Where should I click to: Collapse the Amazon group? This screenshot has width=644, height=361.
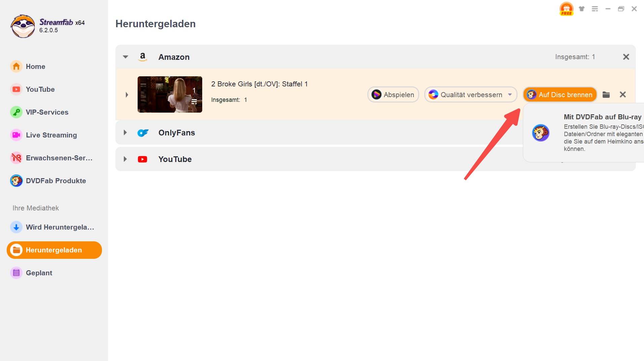[126, 57]
